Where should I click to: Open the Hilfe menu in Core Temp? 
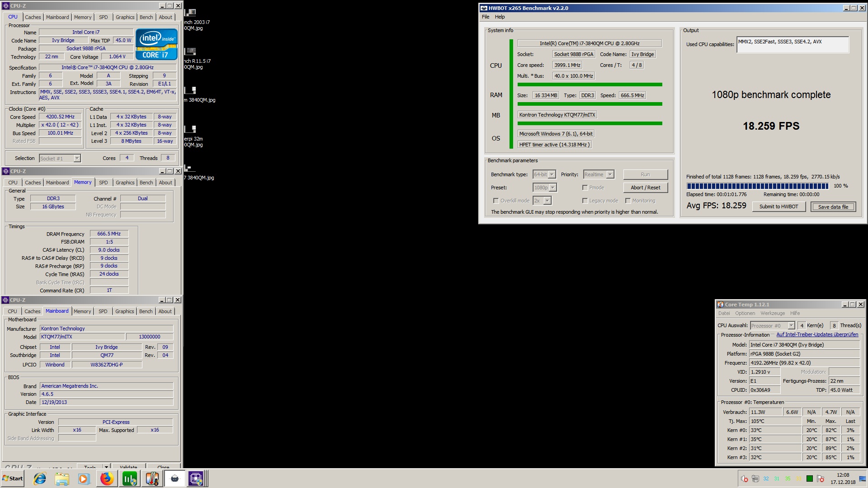pyautogui.click(x=795, y=313)
